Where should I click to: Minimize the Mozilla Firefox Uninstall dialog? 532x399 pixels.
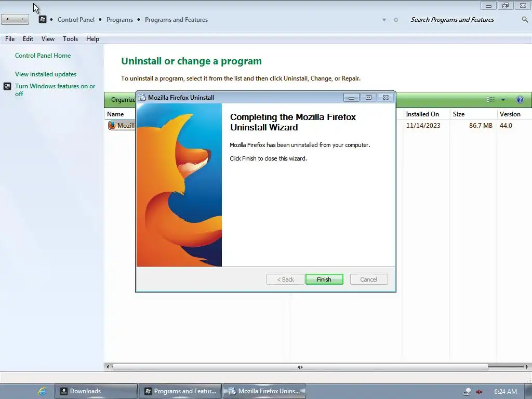tap(351, 98)
